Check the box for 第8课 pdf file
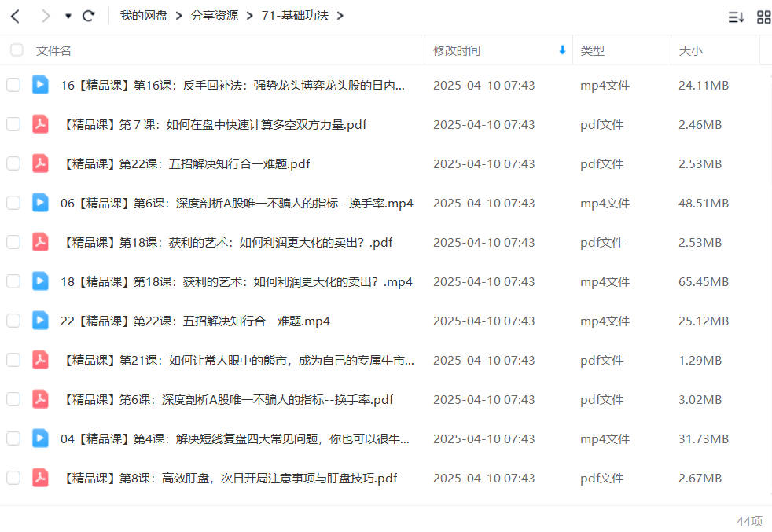 click(13, 478)
